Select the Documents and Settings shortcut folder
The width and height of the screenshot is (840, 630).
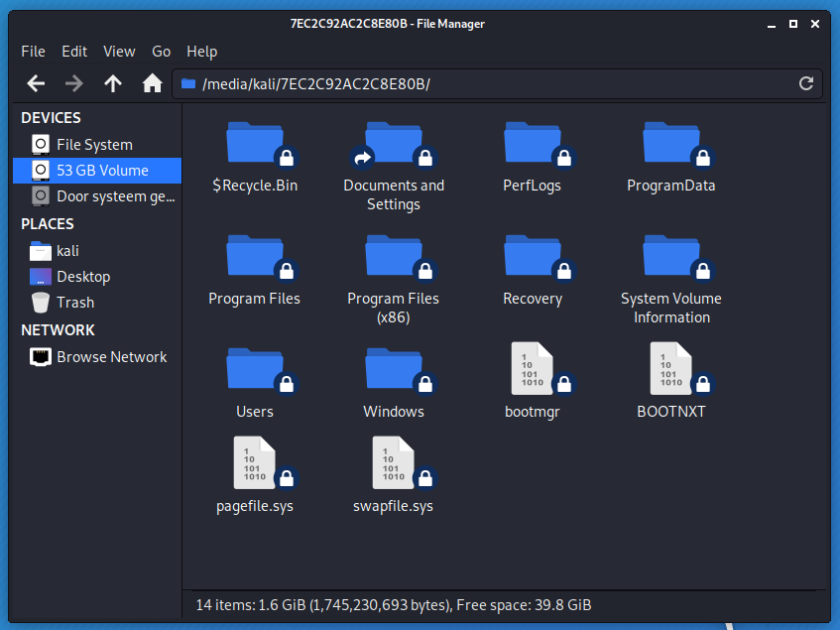pyautogui.click(x=394, y=143)
